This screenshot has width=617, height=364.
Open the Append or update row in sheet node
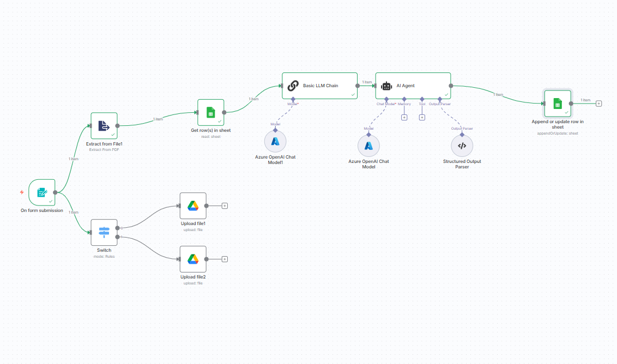pyautogui.click(x=557, y=104)
